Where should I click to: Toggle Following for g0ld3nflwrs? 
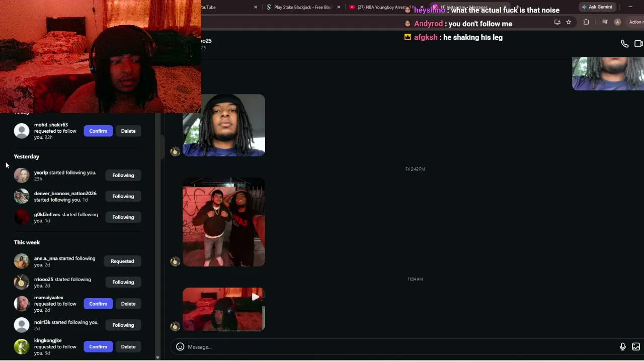[x=123, y=217]
